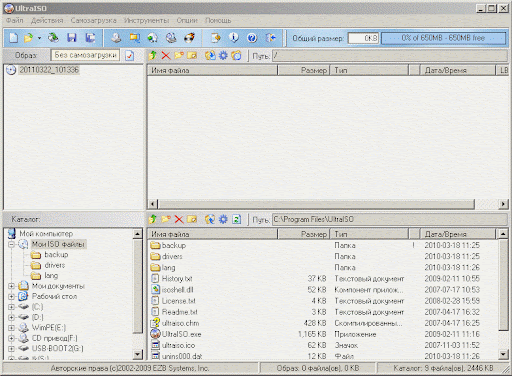Select image volume 20110322_101336
The image size is (512, 376).
click(49, 70)
